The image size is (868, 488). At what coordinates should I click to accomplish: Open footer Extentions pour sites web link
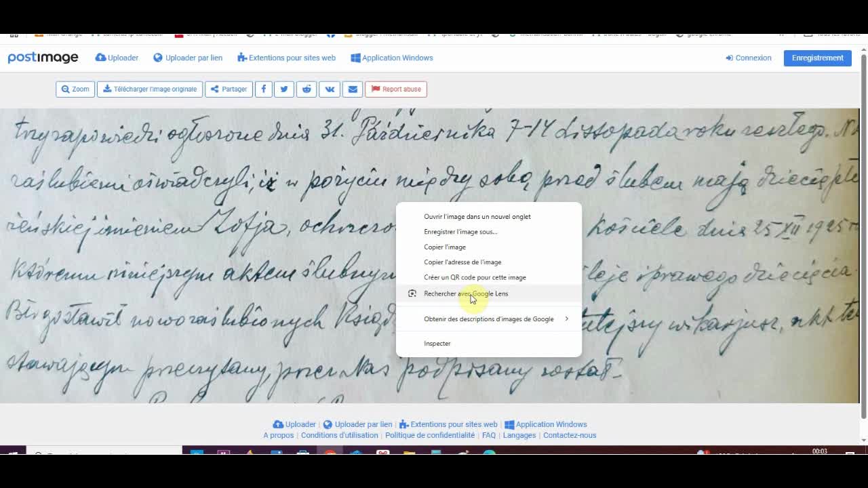pyautogui.click(x=448, y=424)
